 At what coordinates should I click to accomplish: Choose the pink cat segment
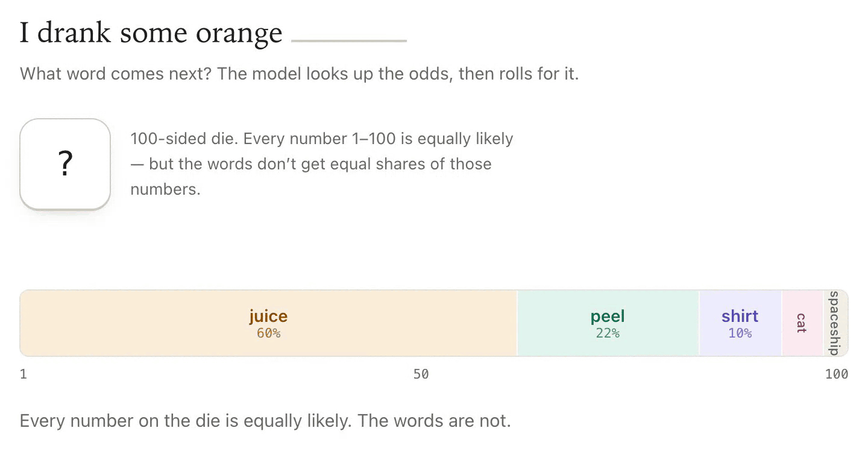[x=802, y=323]
